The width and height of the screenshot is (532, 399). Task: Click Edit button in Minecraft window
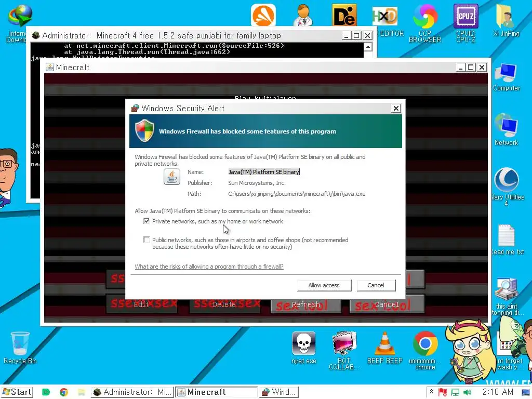click(x=141, y=304)
